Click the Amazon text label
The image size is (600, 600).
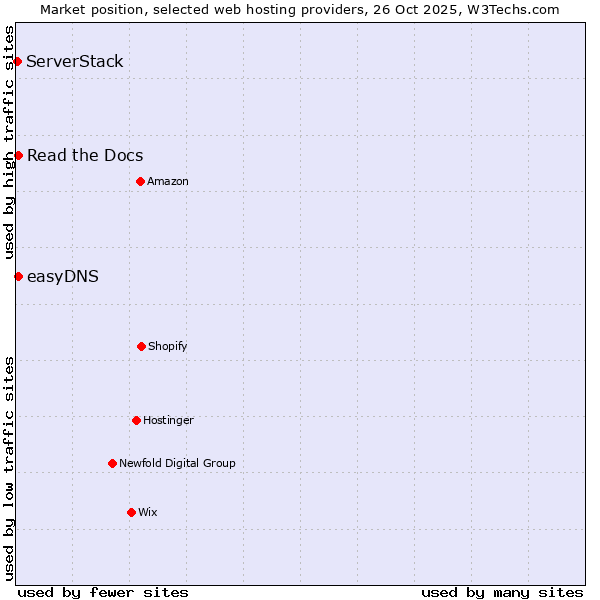(168, 181)
